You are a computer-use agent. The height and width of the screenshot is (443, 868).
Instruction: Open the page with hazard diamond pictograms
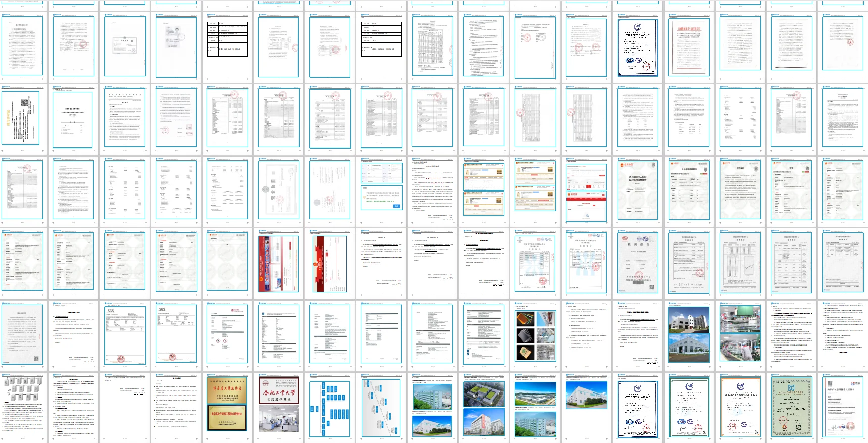click(x=228, y=336)
